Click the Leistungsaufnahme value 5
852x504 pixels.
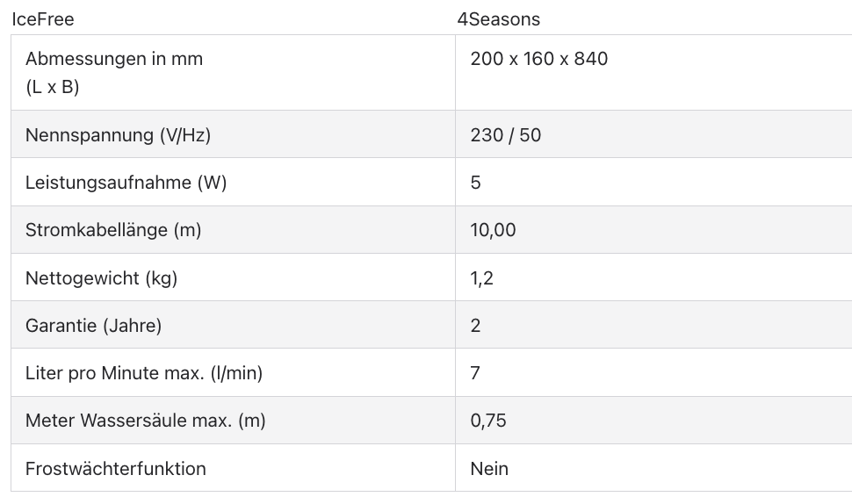[476, 183]
